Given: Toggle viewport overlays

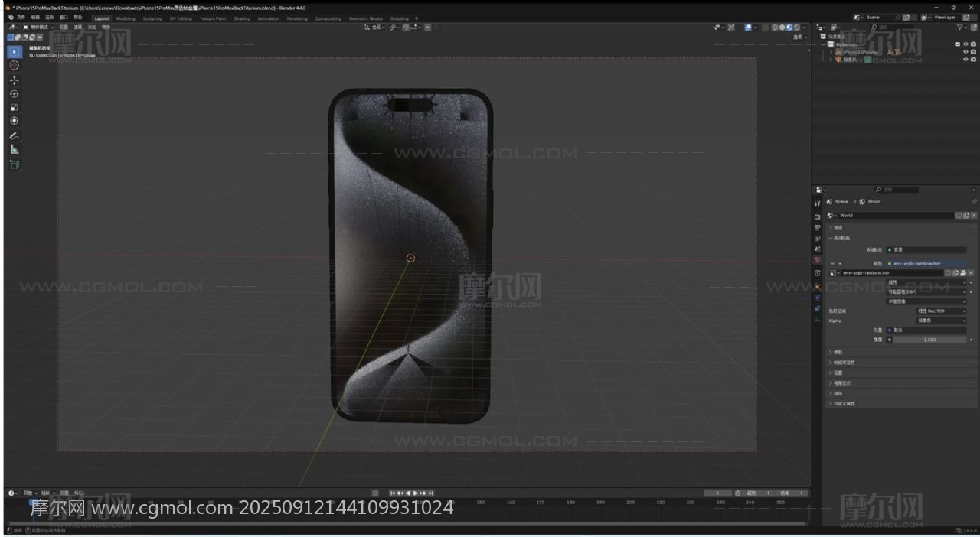Looking at the screenshot, I should (x=748, y=27).
